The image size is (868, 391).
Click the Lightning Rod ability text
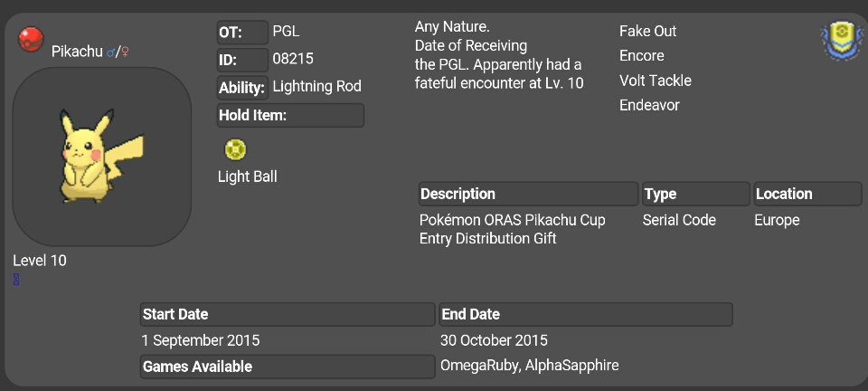pos(317,86)
